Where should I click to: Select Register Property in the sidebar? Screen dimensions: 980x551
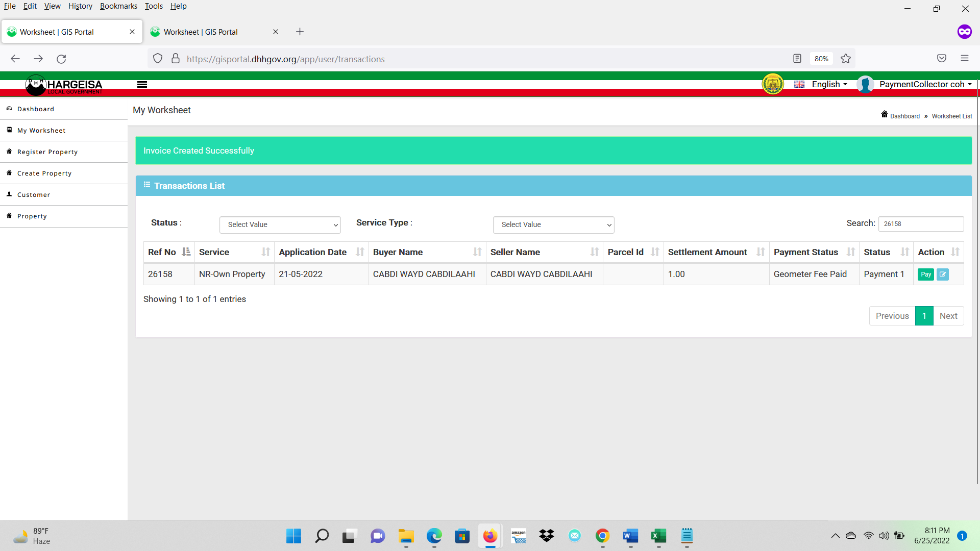pos(64,152)
